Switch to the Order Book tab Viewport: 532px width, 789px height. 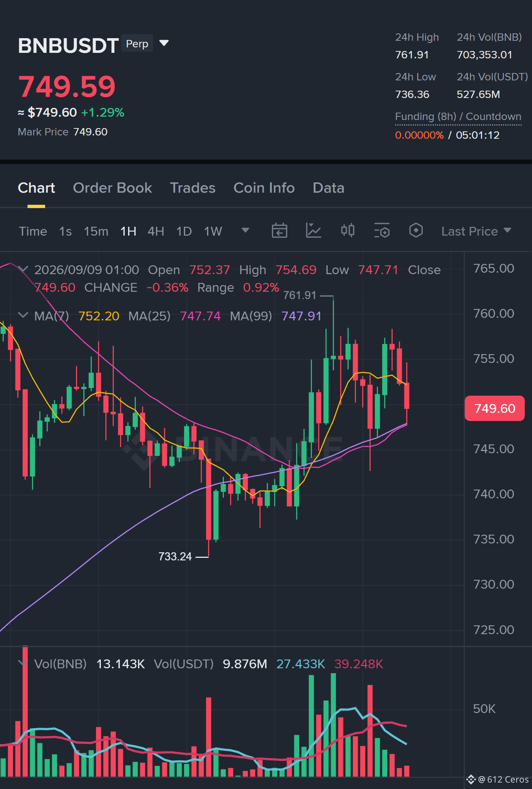click(112, 188)
